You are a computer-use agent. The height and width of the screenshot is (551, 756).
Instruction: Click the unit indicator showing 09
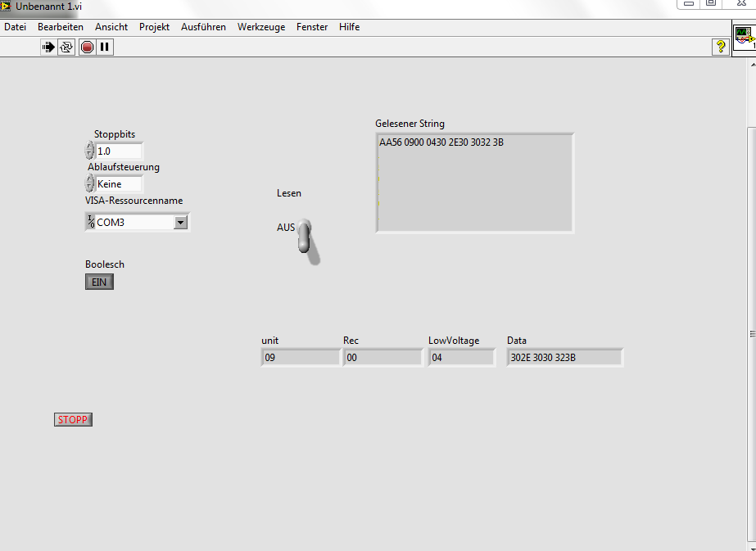pos(301,358)
